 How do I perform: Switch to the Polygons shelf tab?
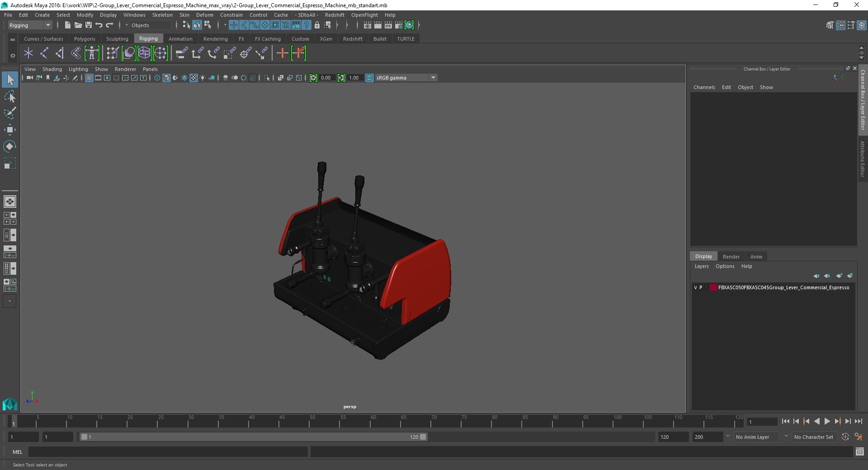85,39
